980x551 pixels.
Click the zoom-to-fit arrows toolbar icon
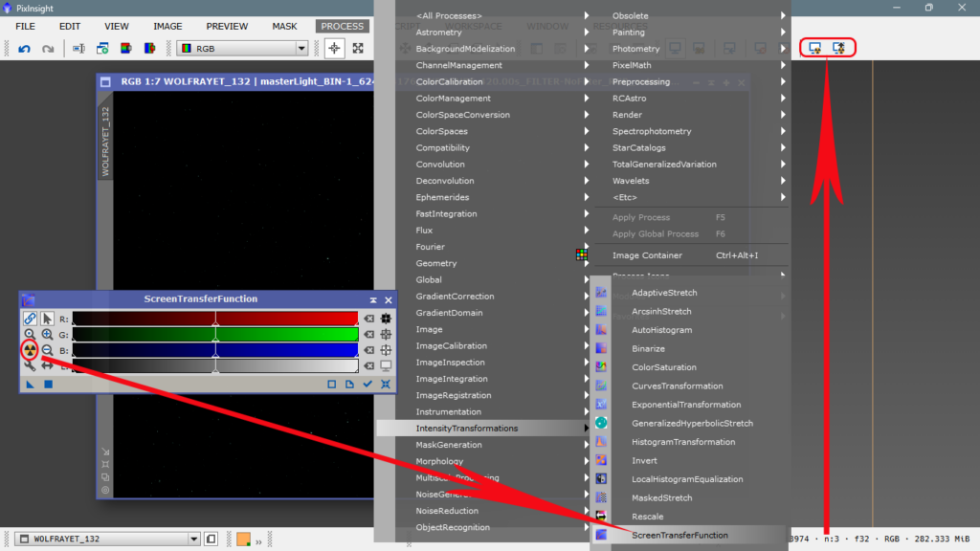point(358,49)
